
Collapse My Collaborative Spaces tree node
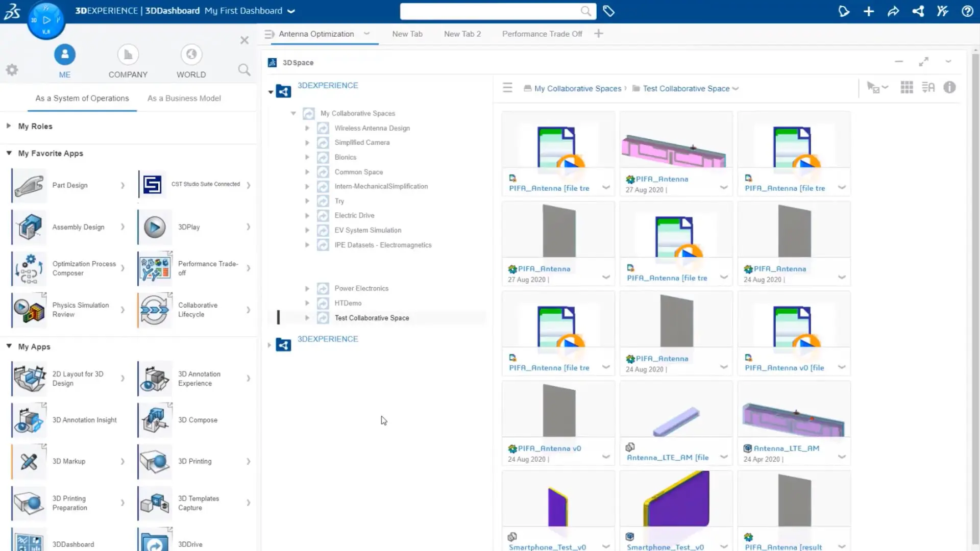coord(293,113)
